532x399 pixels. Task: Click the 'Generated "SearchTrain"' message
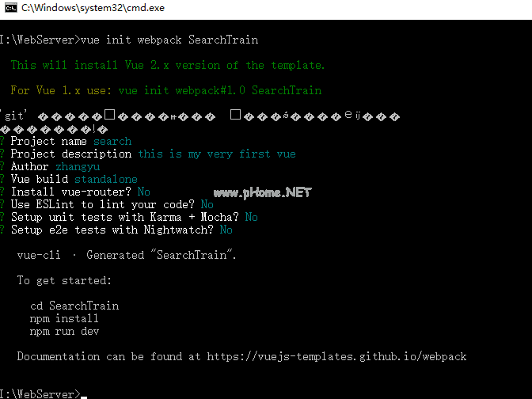[161, 255]
